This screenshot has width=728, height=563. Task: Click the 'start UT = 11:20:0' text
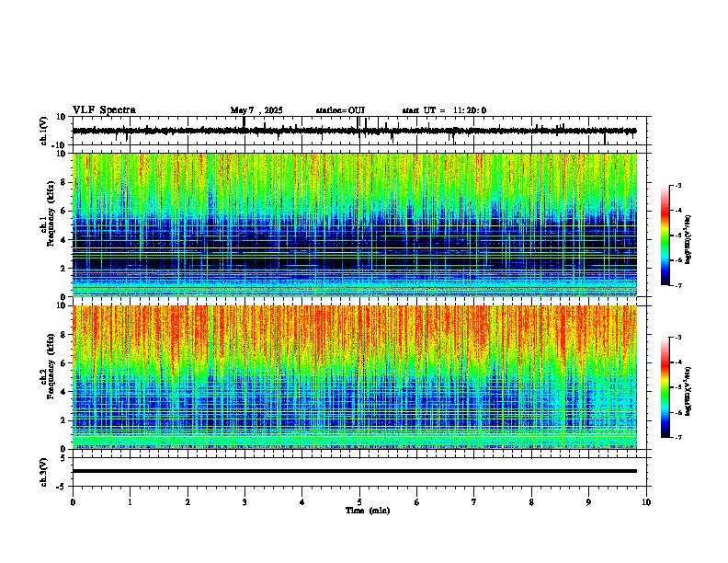[x=444, y=110]
